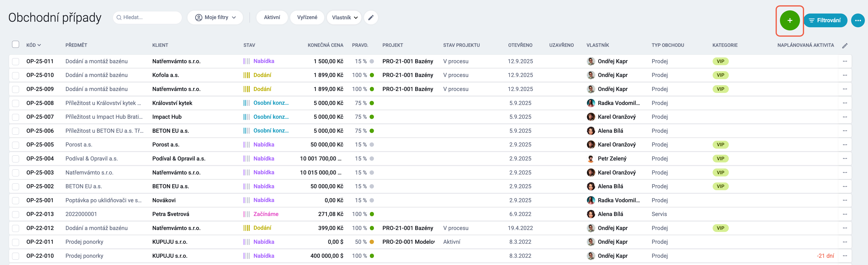Check the box for OP-25-008

pos(15,103)
